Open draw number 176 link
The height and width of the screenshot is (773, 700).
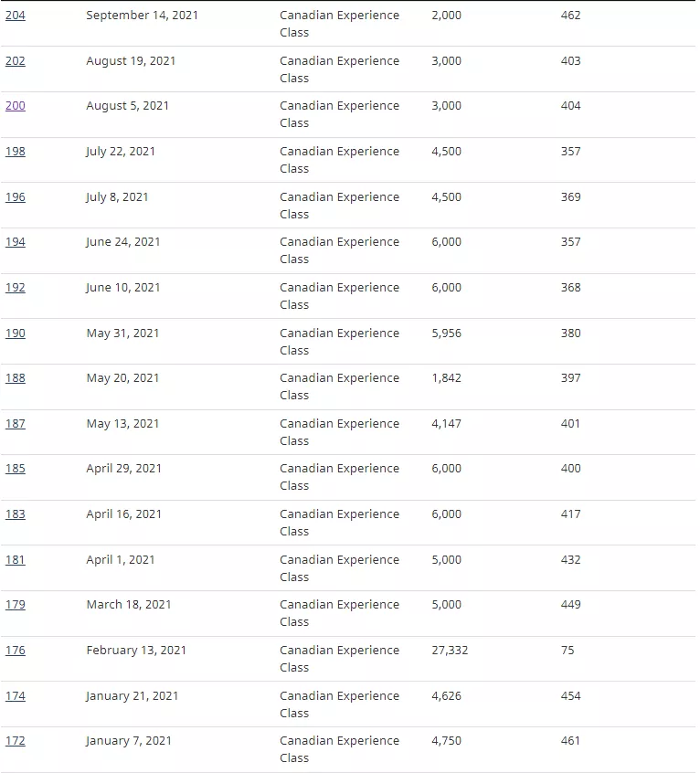(x=16, y=651)
